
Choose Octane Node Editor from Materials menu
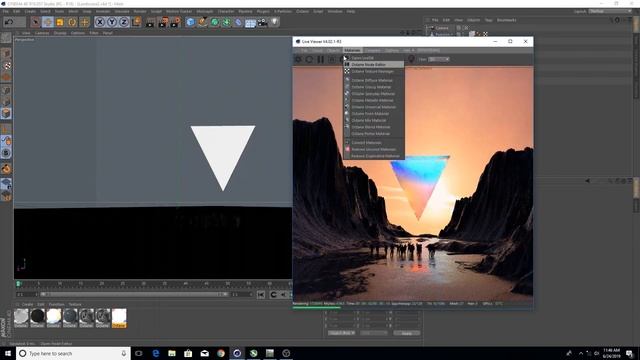tap(373, 64)
